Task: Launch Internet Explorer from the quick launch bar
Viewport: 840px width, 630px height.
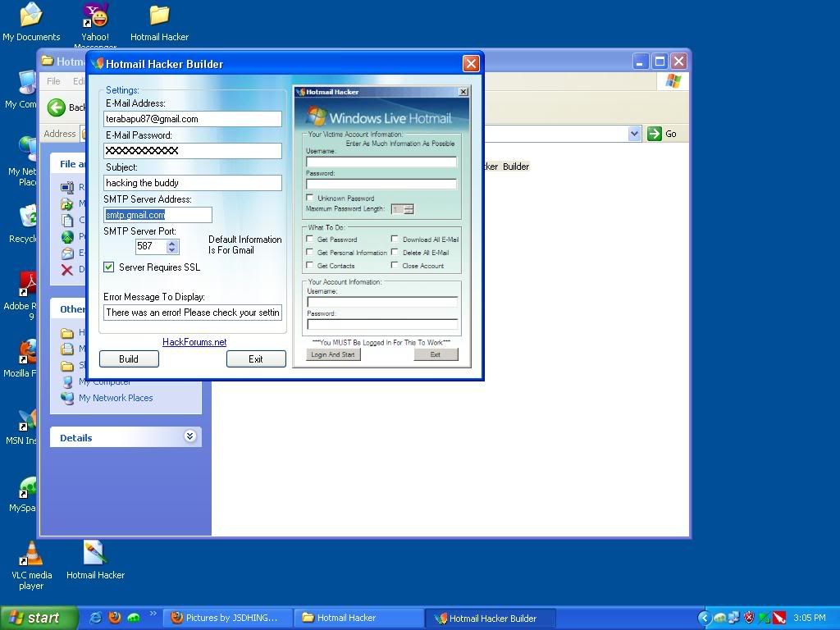Action: 95,618
